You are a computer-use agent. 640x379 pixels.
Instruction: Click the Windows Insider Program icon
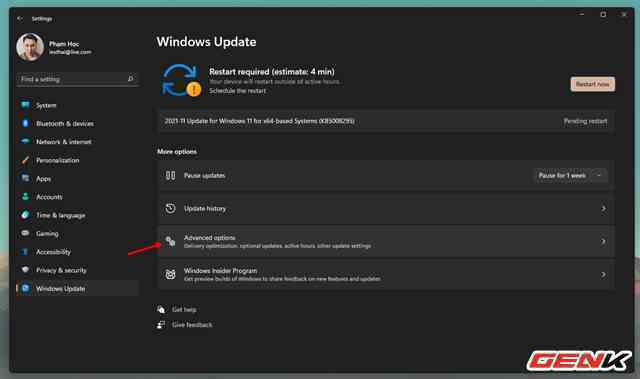tap(170, 274)
